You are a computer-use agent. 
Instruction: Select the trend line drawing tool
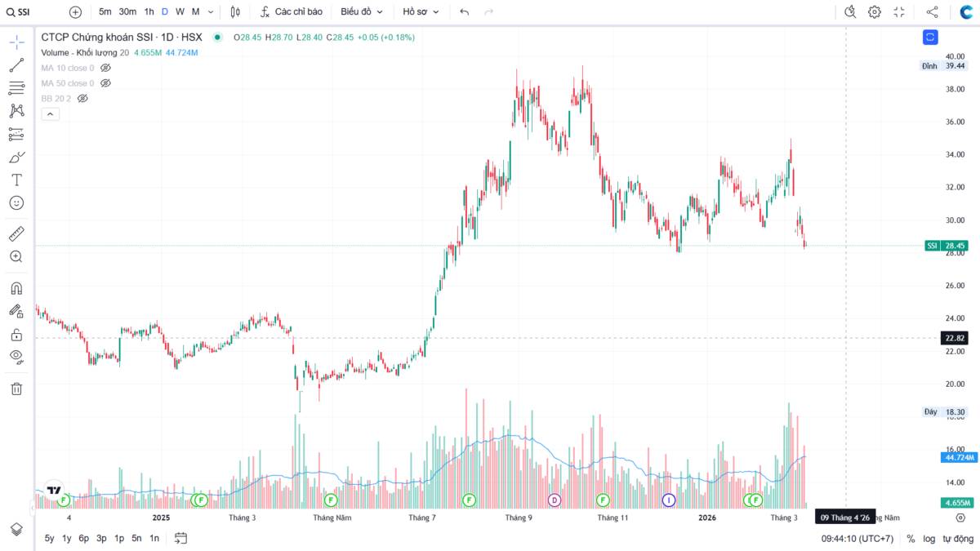pyautogui.click(x=16, y=65)
